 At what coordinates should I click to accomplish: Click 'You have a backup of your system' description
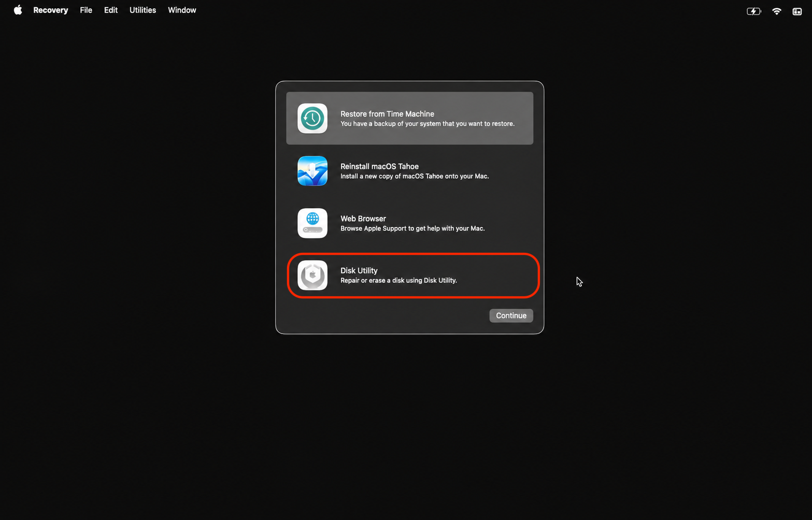click(428, 124)
